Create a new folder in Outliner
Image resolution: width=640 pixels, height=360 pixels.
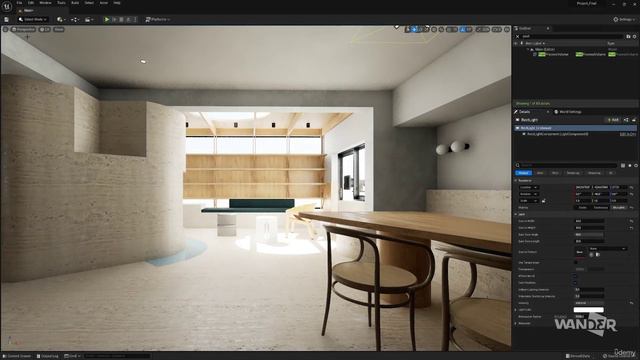click(x=628, y=36)
